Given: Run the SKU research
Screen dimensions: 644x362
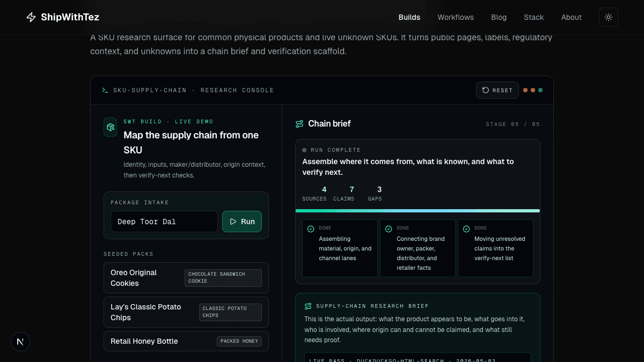Looking at the screenshot, I should click(242, 221).
